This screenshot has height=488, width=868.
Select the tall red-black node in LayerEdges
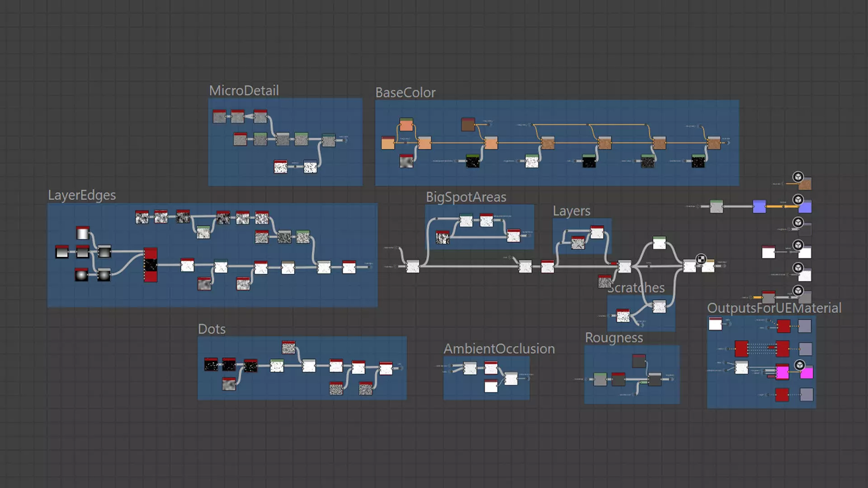click(x=151, y=265)
